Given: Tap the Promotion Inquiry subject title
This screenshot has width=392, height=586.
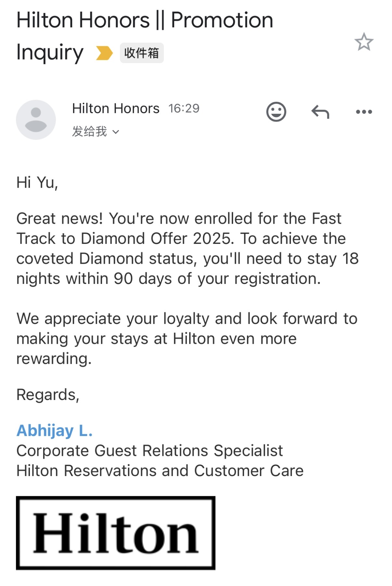Looking at the screenshot, I should point(145,35).
